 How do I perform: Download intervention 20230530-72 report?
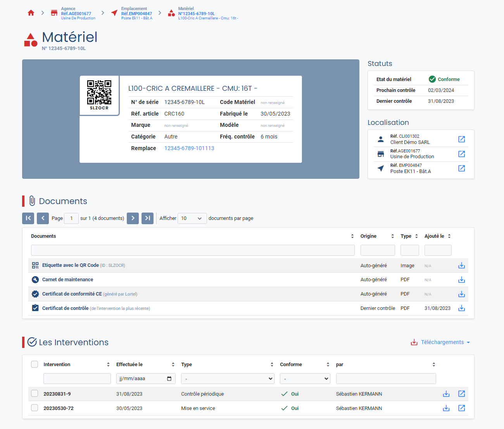point(446,408)
